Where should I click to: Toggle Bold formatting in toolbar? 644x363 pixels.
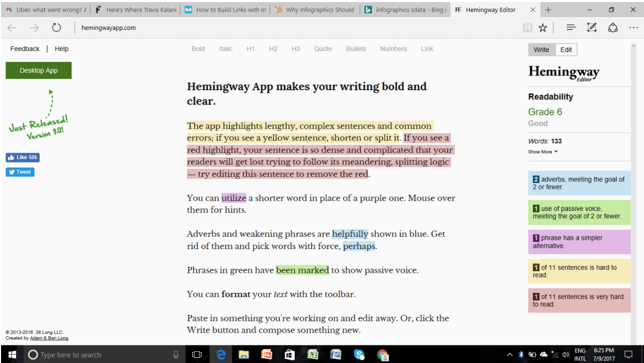(198, 49)
